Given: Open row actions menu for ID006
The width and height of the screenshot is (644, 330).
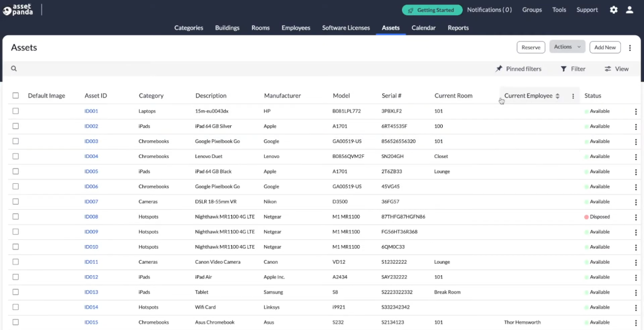Looking at the screenshot, I should [x=636, y=187].
